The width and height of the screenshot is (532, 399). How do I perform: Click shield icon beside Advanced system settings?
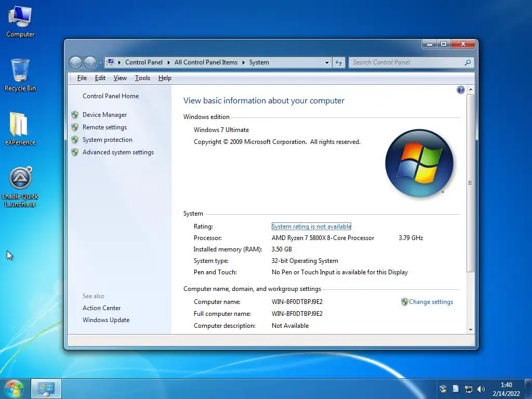click(75, 152)
